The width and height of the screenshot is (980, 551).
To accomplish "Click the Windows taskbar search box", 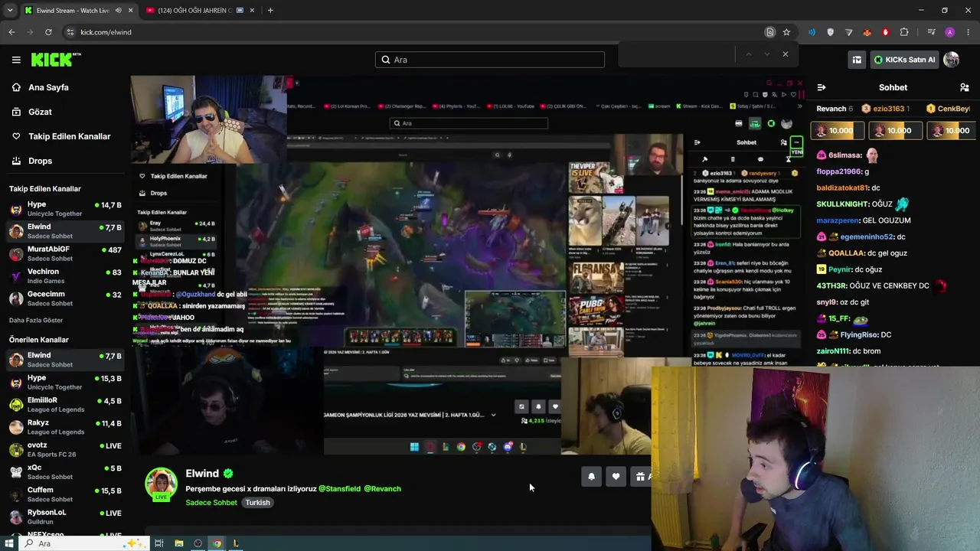I will 83,543.
